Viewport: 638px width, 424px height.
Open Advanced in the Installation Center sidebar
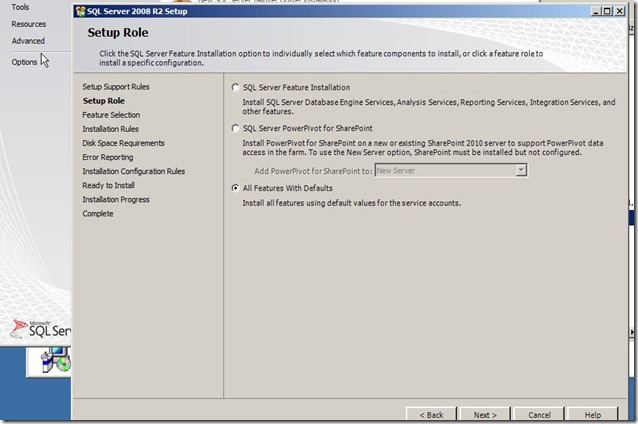click(28, 41)
